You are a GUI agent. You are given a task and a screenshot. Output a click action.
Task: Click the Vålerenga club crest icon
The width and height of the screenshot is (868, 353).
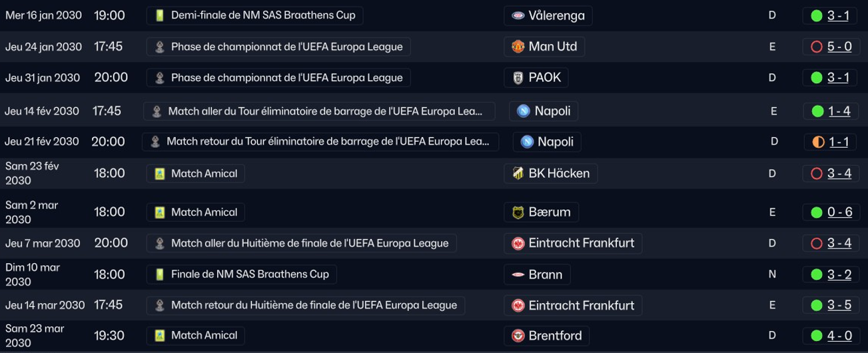[518, 15]
